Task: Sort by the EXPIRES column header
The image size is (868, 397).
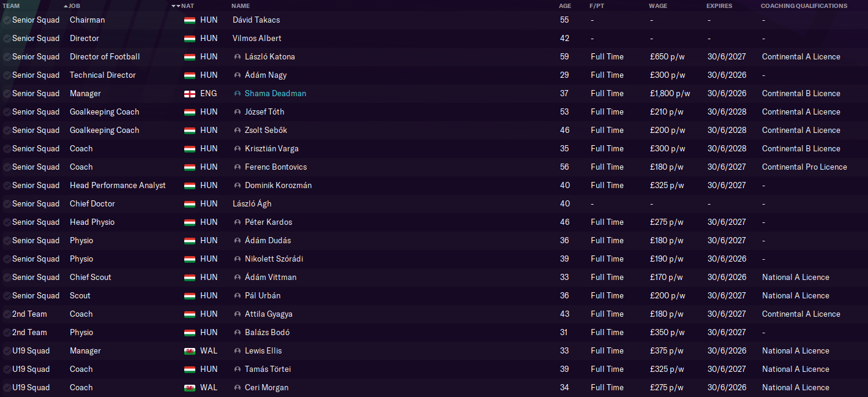Action: point(719,6)
